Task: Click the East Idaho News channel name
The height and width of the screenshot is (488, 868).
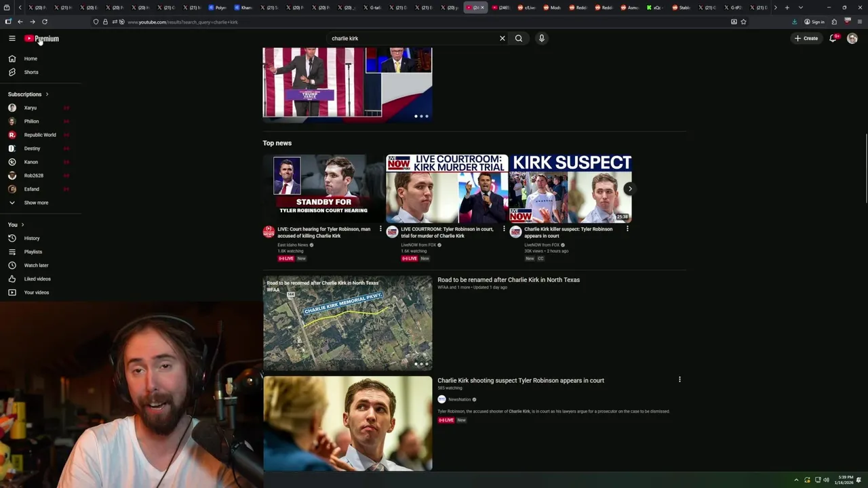Action: (x=292, y=245)
